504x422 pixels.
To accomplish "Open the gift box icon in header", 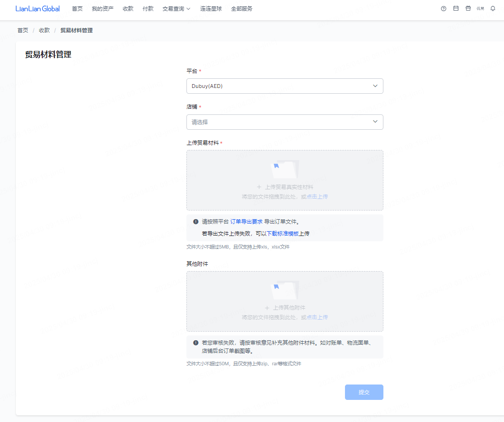I will point(468,8).
